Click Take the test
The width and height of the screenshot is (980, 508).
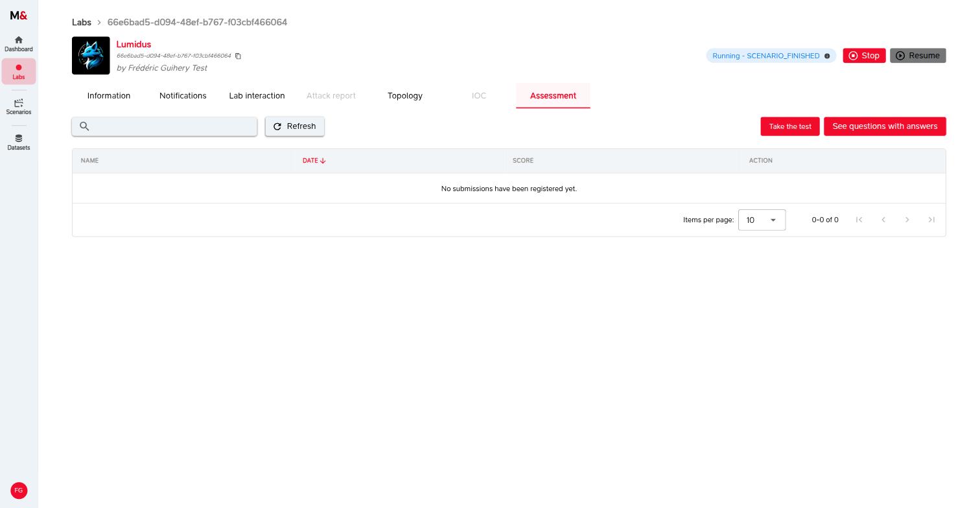point(790,126)
